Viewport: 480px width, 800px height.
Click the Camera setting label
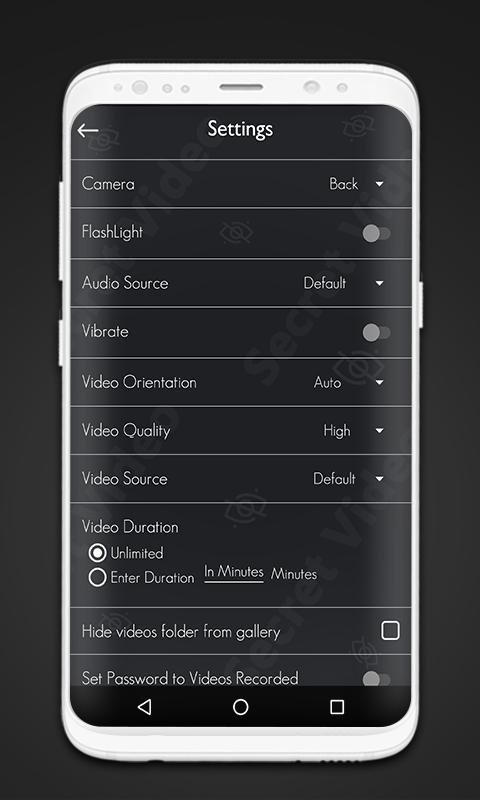[108, 184]
